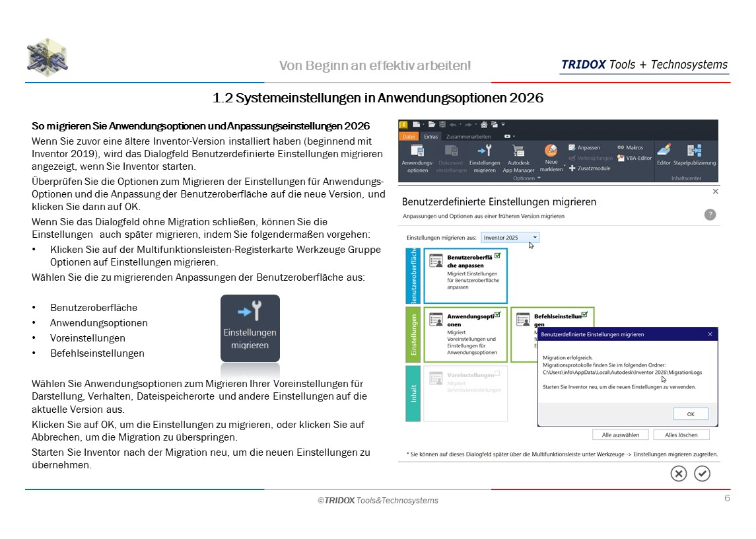
Task: Open the Datei tab
Action: point(409,136)
